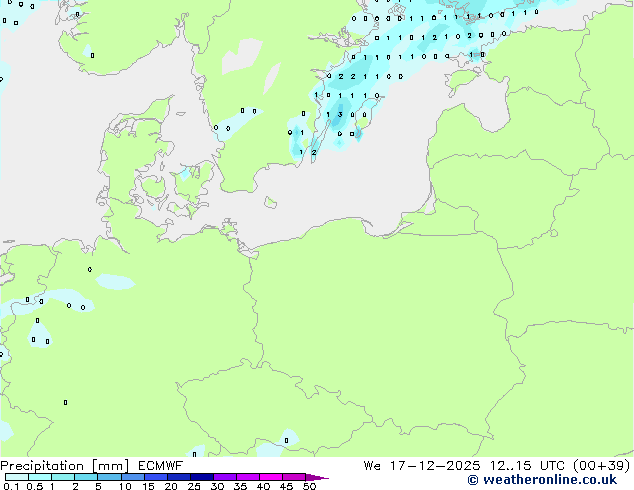
Task: Pick the 40 mm magenta legend swatch
Action: (x=271, y=477)
